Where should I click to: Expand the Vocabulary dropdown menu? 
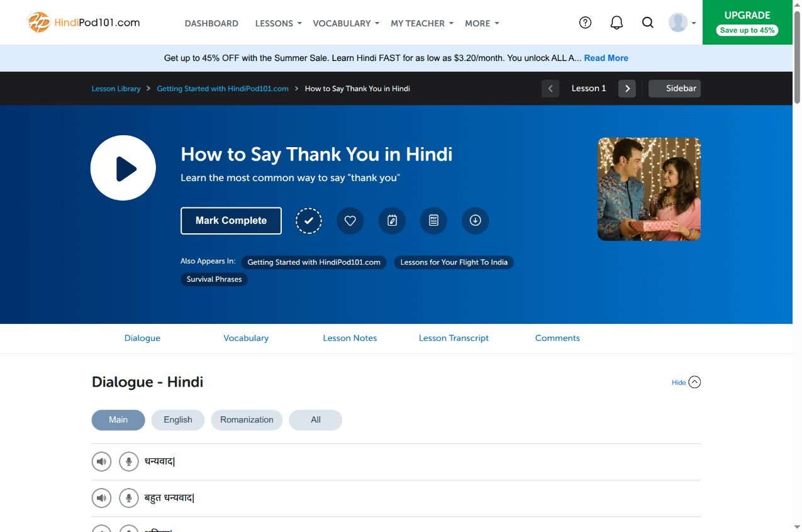(x=346, y=23)
